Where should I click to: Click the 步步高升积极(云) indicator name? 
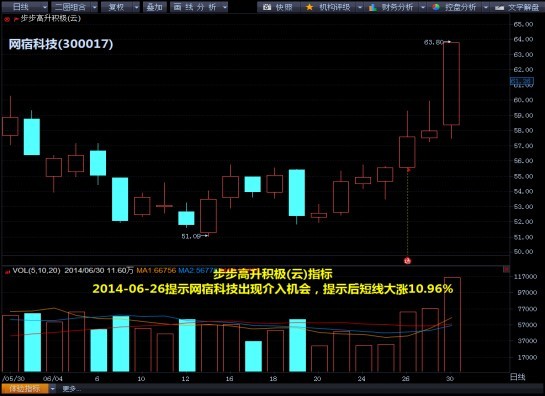point(51,18)
